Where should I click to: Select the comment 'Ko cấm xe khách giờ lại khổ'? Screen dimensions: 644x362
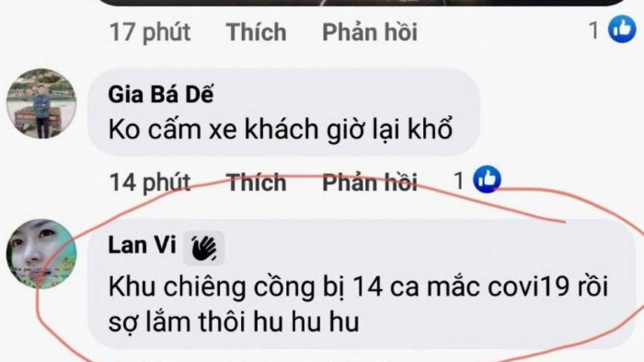[x=281, y=130]
